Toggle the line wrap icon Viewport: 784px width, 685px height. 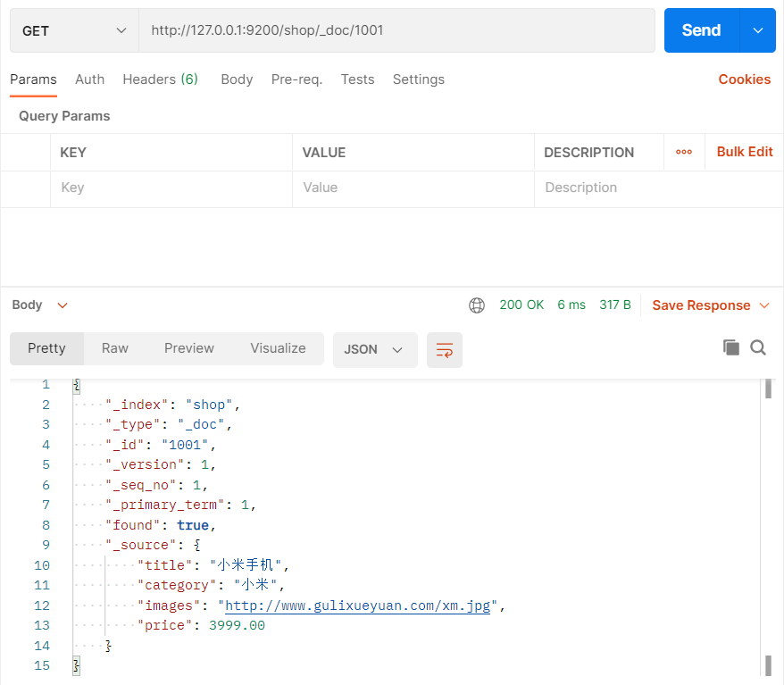[x=445, y=349]
